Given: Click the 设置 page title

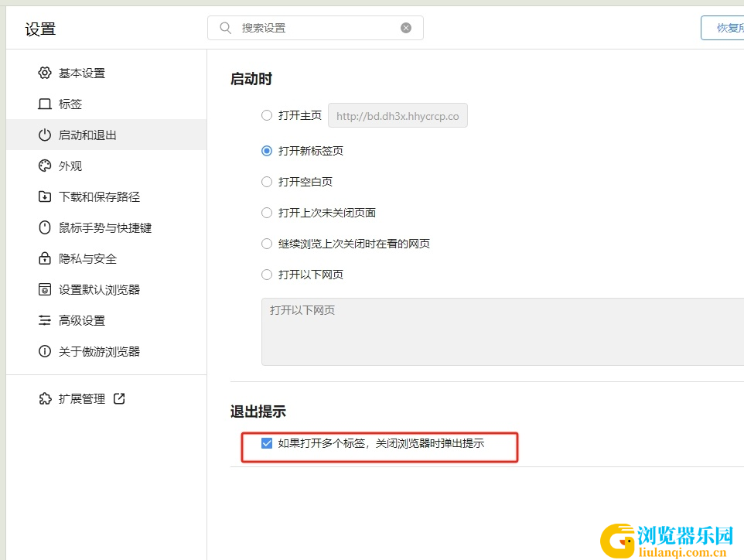Looking at the screenshot, I should 40,29.
